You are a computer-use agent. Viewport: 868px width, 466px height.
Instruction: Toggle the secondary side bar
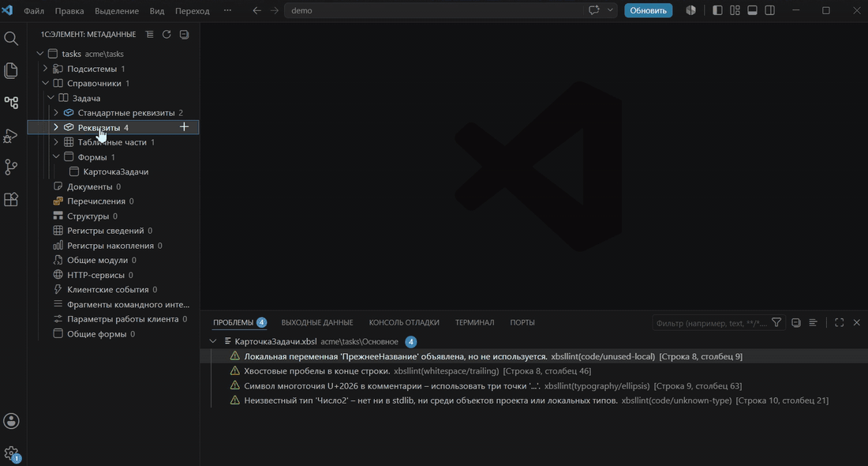tap(770, 10)
